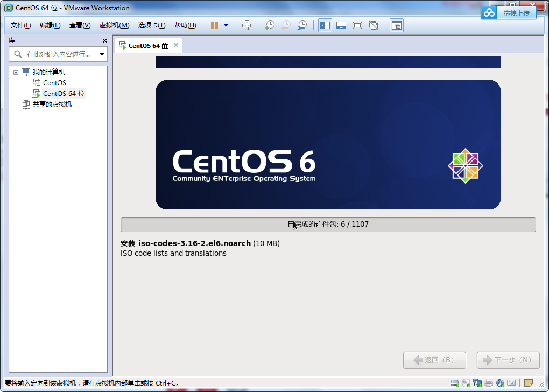Open the 选项卡(T) menu
The image size is (549, 392).
pos(152,25)
